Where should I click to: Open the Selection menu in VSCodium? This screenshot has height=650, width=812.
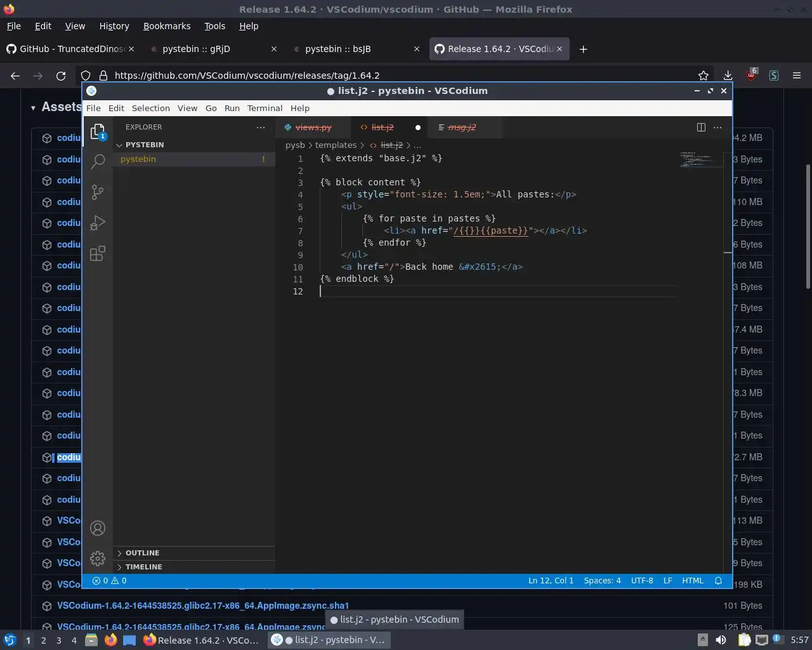(x=151, y=109)
